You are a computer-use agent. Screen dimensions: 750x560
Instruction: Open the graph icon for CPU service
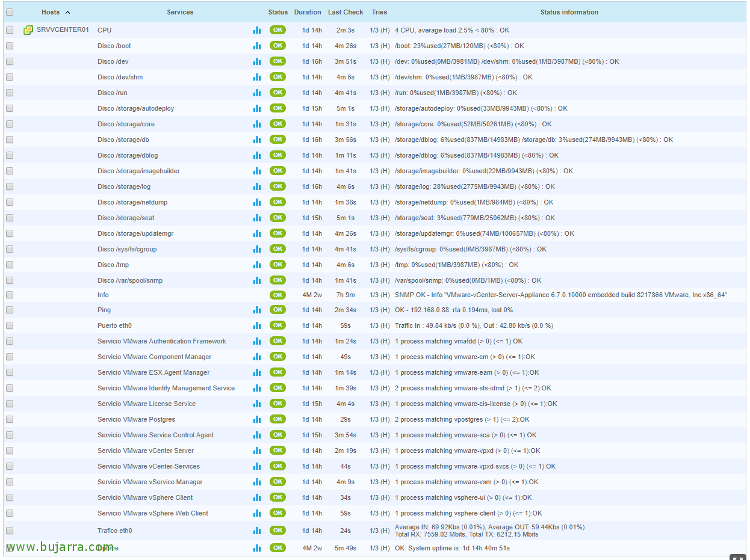[x=257, y=29]
